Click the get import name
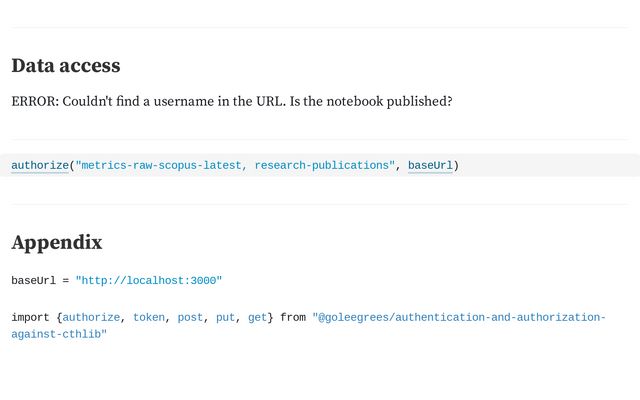Viewport: 640px width, 400px height. (x=258, y=317)
